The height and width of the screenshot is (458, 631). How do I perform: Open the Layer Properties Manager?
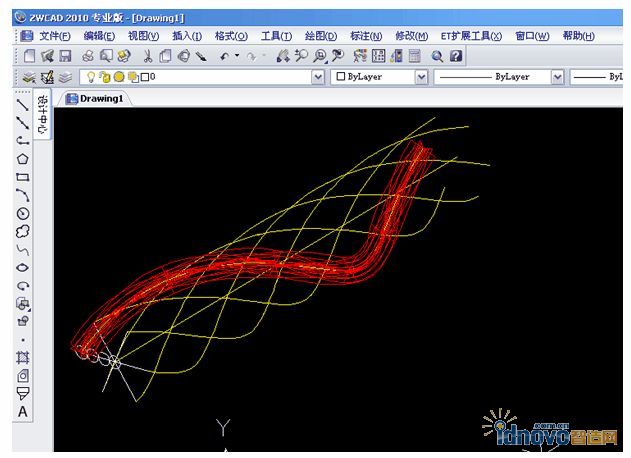point(29,77)
